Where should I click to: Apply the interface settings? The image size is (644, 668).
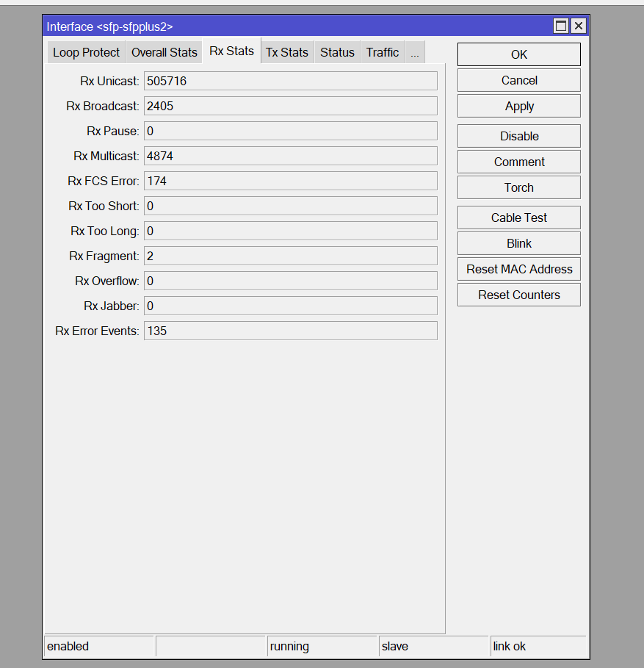[x=518, y=105]
